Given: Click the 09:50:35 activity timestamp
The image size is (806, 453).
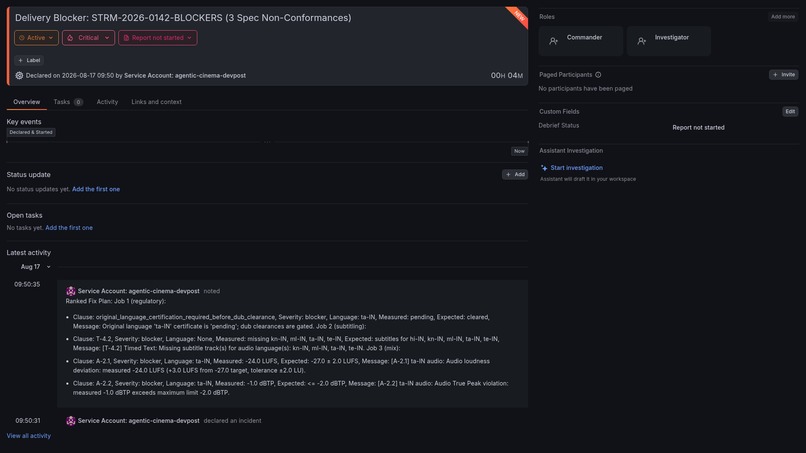Looking at the screenshot, I should pyautogui.click(x=27, y=284).
